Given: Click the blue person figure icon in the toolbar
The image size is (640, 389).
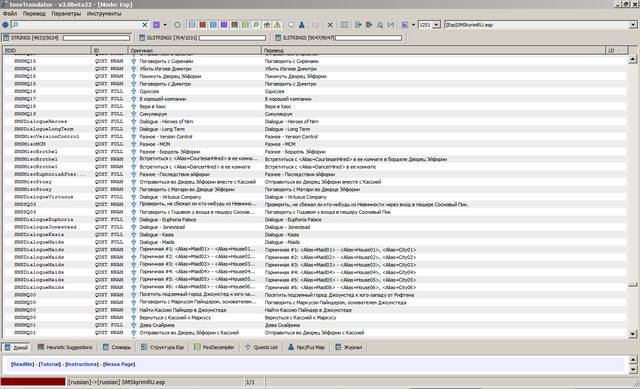Looking at the screenshot, I should click(302, 25).
